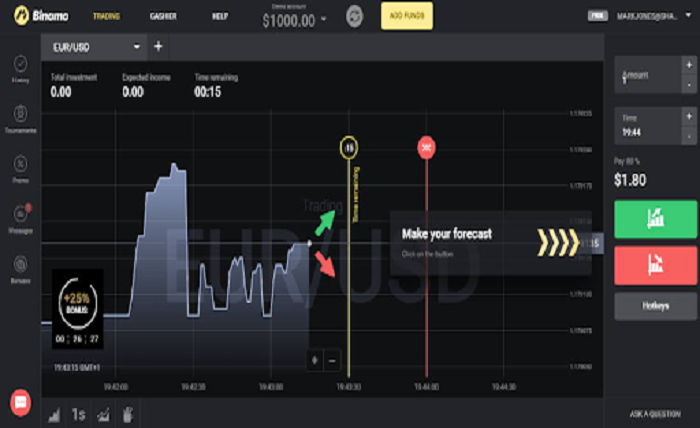Open the 1s timeframe selector

79,415
